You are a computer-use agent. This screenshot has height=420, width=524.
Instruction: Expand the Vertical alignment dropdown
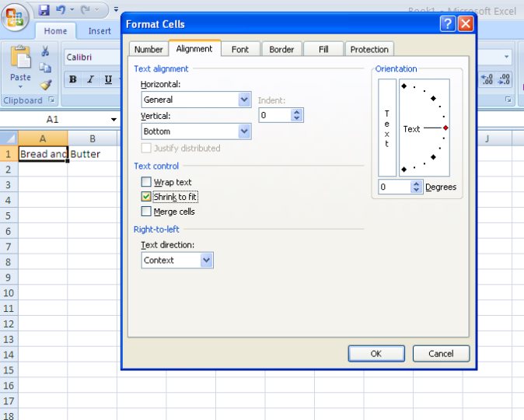(245, 131)
